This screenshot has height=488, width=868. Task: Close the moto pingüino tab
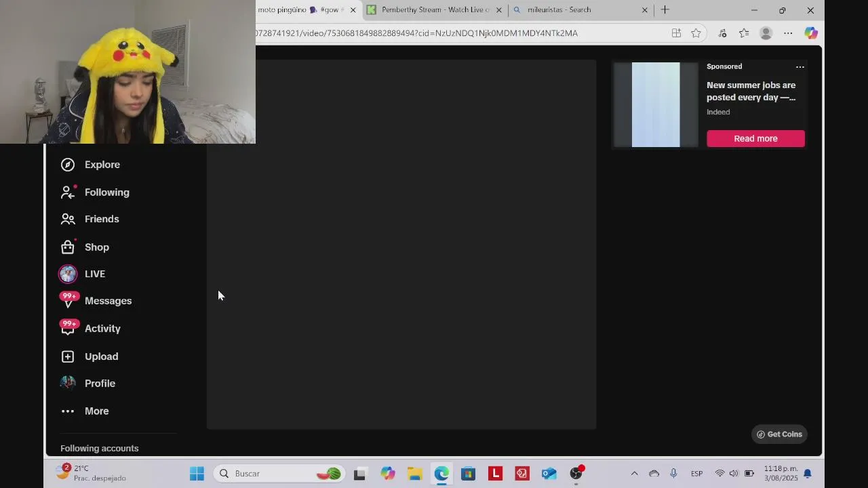pyautogui.click(x=353, y=10)
